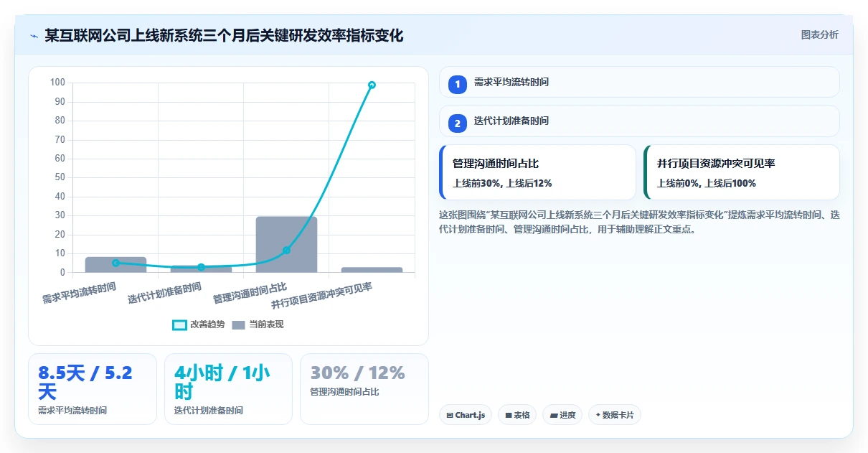Click the 表格 tag
This screenshot has height=453, width=868.
coord(517,415)
